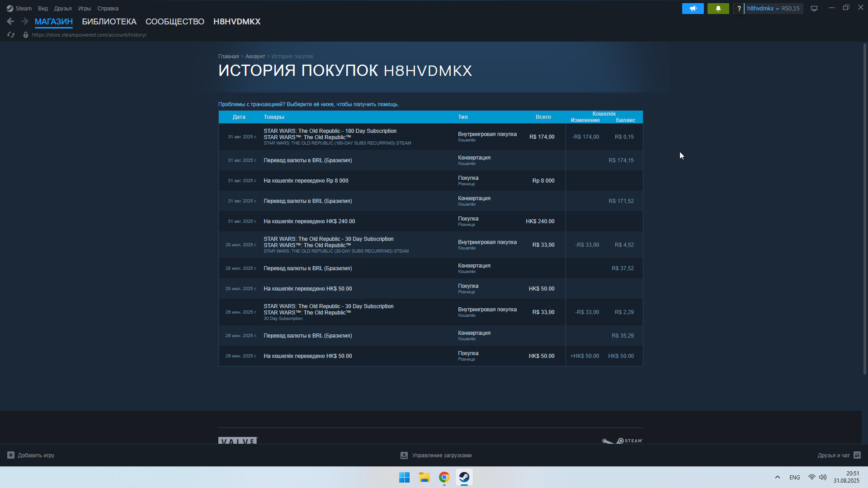
Task: Open the Wi-Fi network tray icon
Action: coord(811,477)
